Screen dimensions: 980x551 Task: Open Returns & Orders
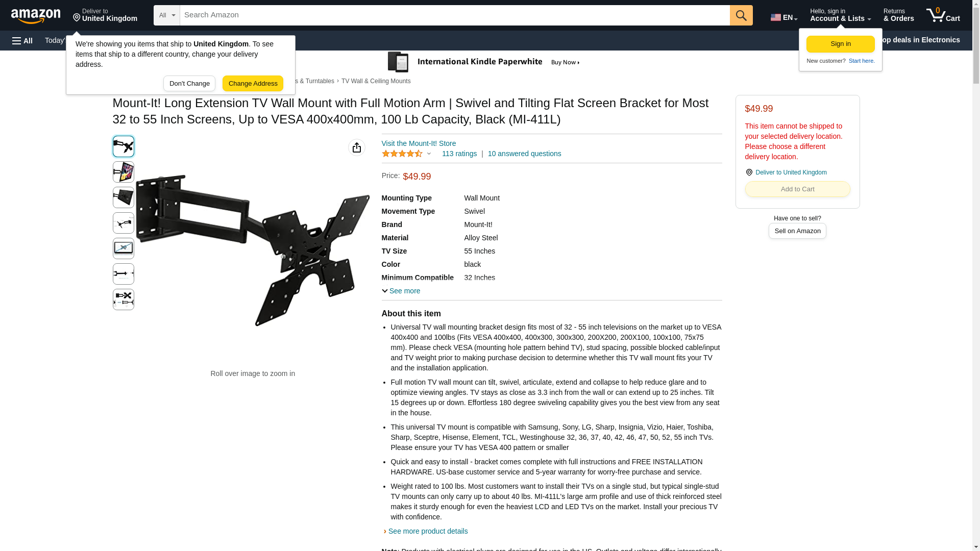[x=898, y=15]
